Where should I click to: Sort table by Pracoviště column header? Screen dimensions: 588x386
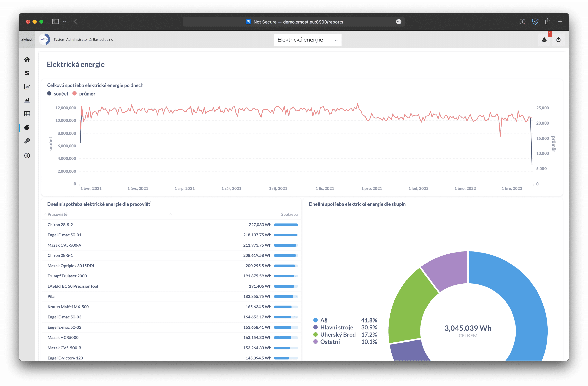tap(57, 214)
